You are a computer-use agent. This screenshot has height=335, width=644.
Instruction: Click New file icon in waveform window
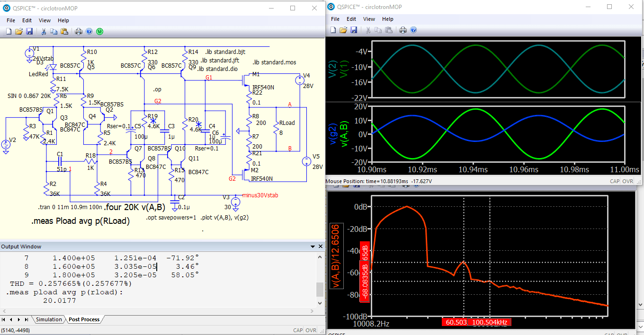[x=333, y=29]
